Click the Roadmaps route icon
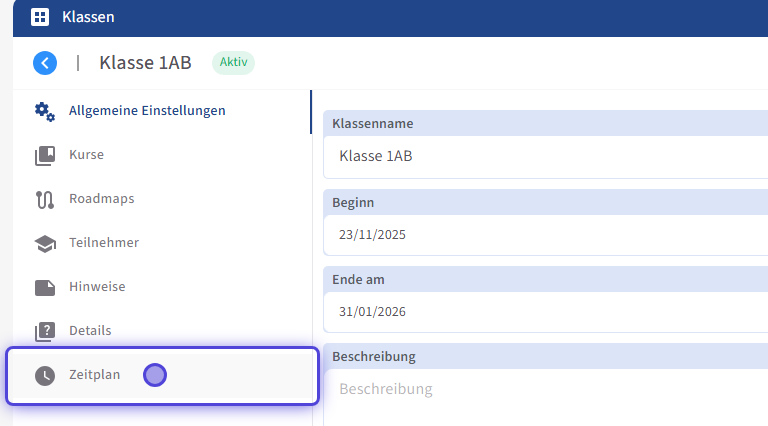 [x=45, y=199]
